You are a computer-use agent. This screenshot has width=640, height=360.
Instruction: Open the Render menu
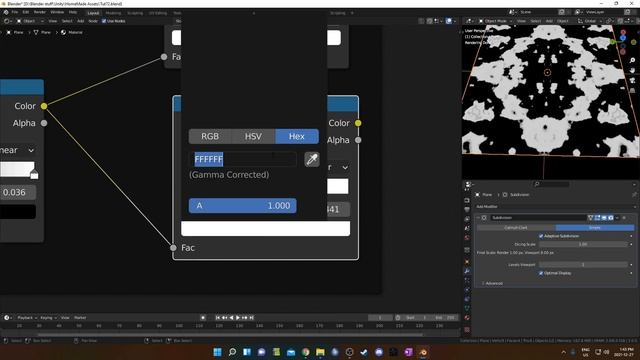[40, 12]
